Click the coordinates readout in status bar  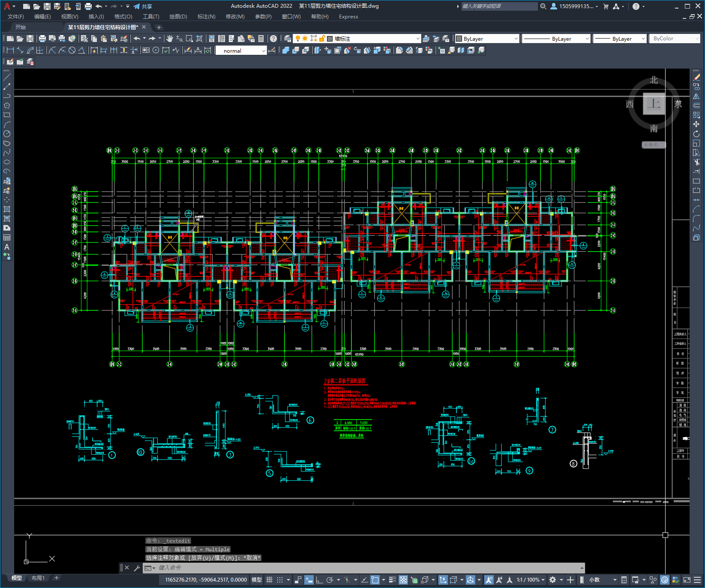[x=206, y=580]
